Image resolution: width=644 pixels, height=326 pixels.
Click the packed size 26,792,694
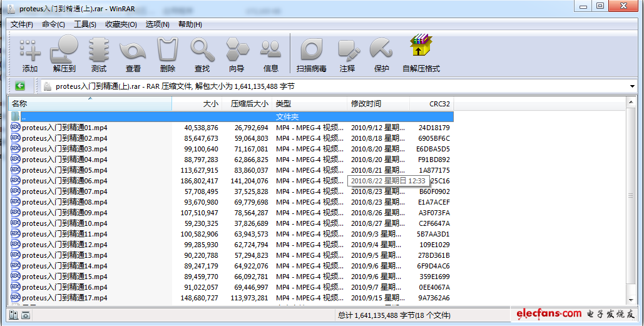tap(252, 128)
